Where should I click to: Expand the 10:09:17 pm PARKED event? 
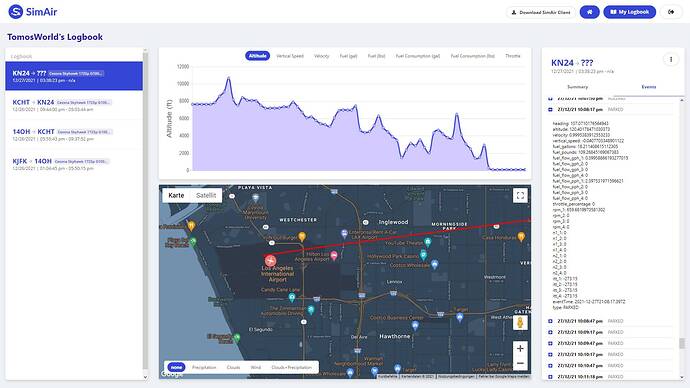pos(550,332)
